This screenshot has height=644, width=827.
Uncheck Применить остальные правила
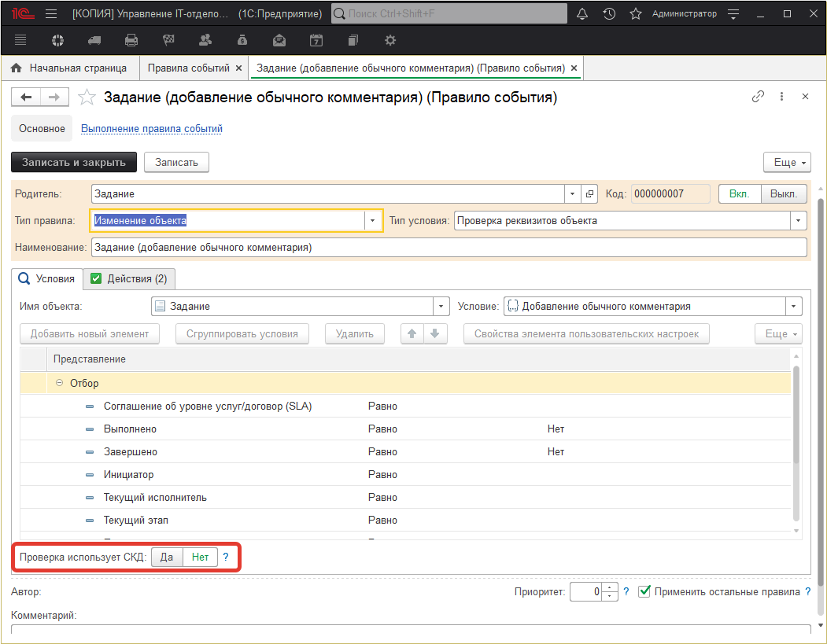644,591
